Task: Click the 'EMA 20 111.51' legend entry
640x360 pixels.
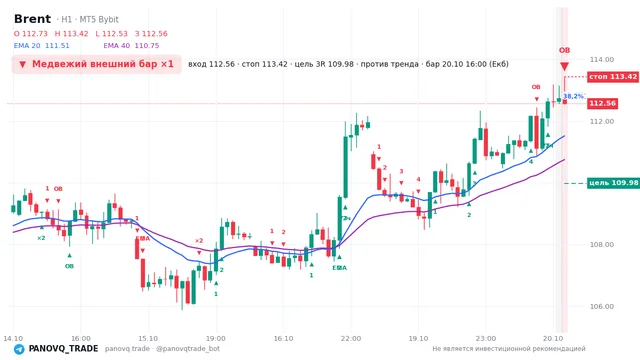Action: (x=42, y=46)
